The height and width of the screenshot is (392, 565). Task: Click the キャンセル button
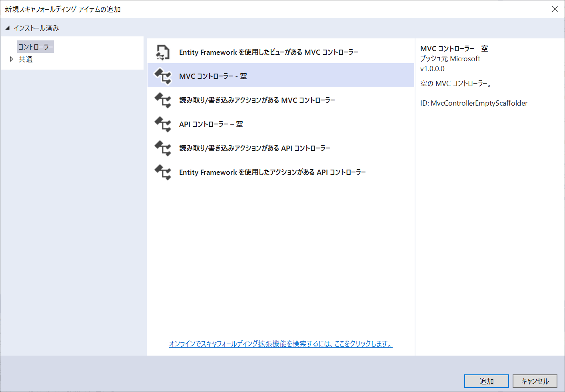[535, 381]
